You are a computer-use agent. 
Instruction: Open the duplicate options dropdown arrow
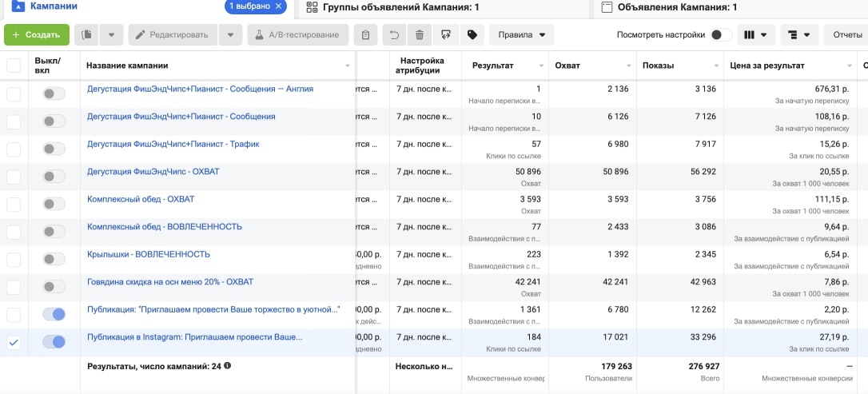point(111,35)
